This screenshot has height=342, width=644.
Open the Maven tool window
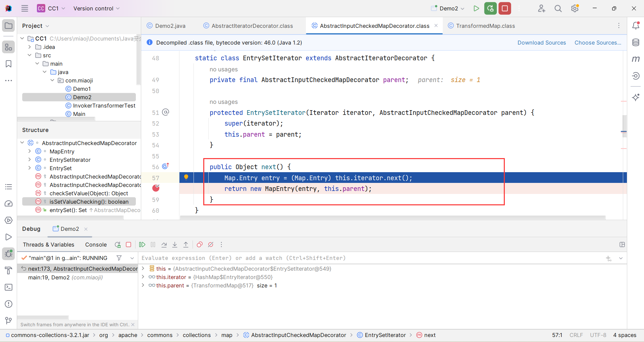coord(636,59)
